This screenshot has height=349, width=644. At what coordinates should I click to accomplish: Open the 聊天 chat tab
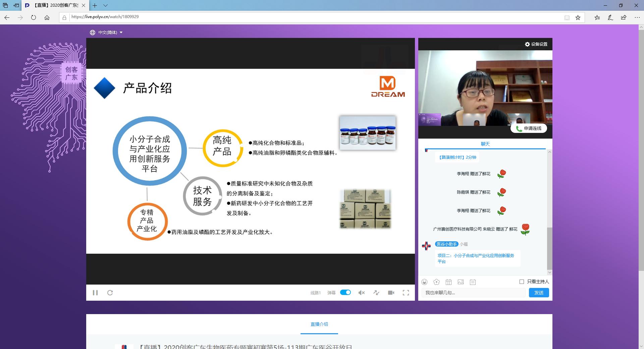[485, 144]
